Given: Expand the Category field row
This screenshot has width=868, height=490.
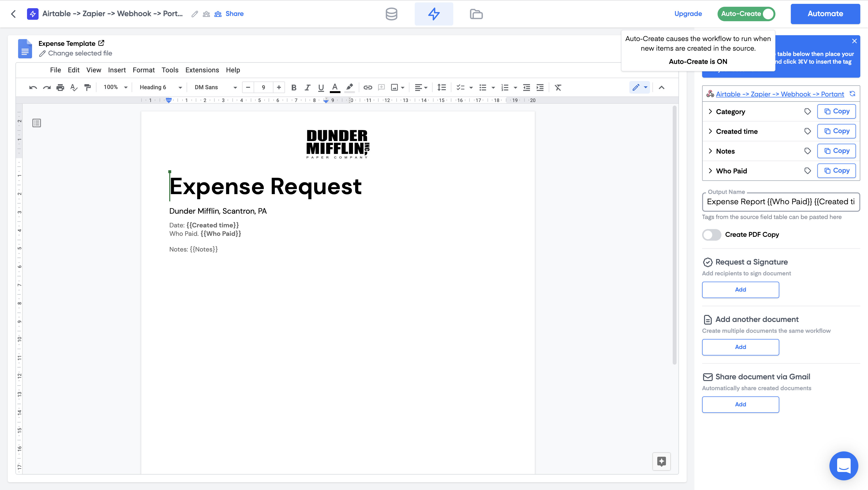Looking at the screenshot, I should 710,112.
